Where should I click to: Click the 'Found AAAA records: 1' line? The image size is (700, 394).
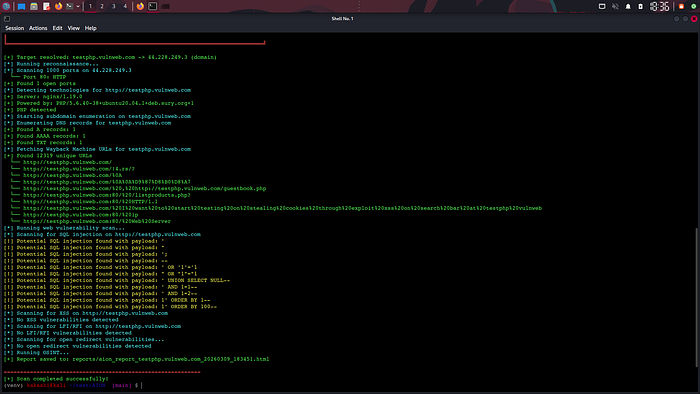point(45,136)
